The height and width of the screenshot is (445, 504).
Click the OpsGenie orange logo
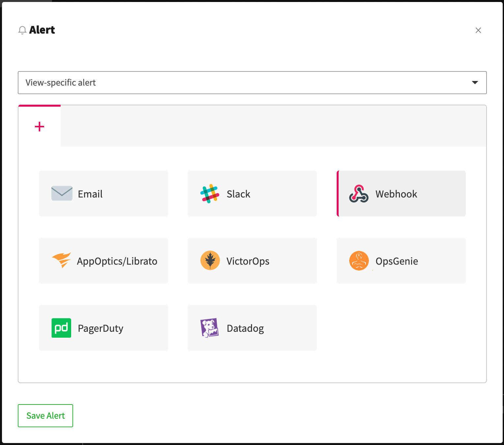(x=359, y=261)
